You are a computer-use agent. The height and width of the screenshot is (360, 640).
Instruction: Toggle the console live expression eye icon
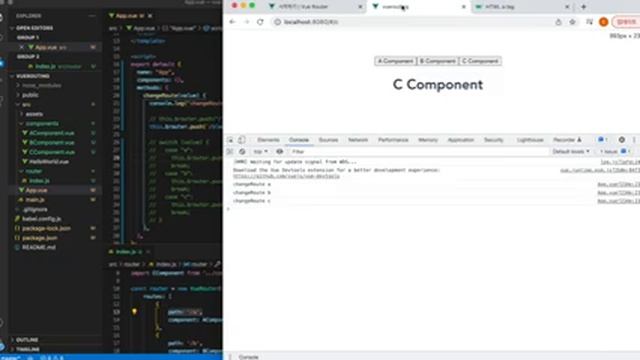(280, 151)
